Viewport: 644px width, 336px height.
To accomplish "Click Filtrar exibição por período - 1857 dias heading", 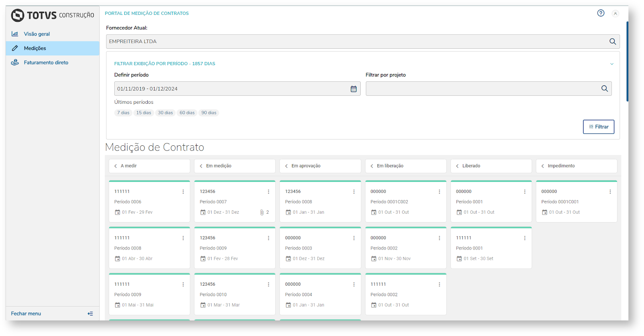I will click(x=165, y=64).
